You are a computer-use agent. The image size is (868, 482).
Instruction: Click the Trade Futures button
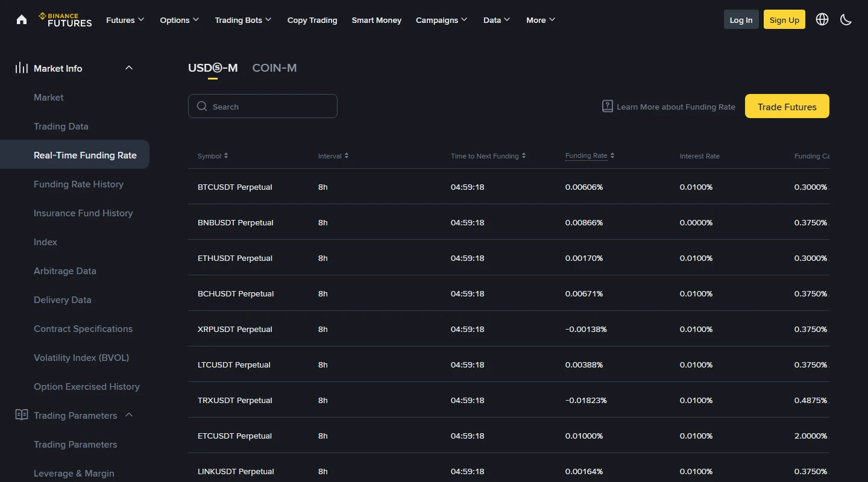(787, 106)
